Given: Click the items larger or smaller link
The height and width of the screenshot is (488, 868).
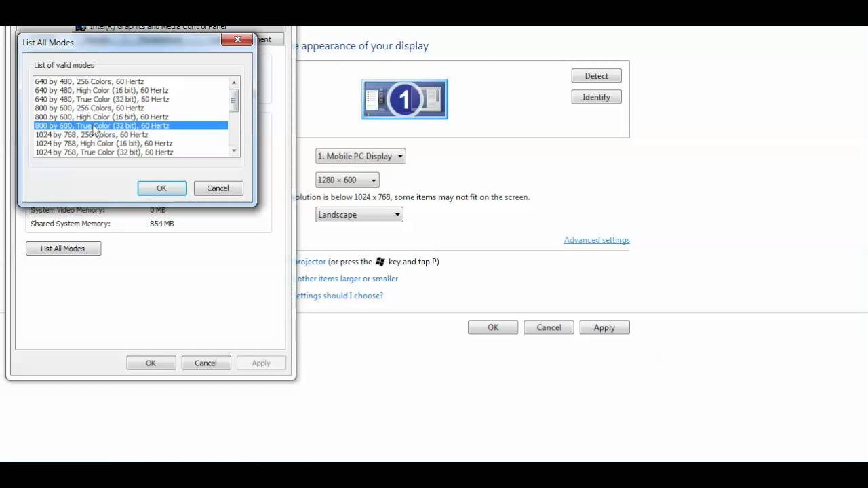Looking at the screenshot, I should click(x=347, y=279).
